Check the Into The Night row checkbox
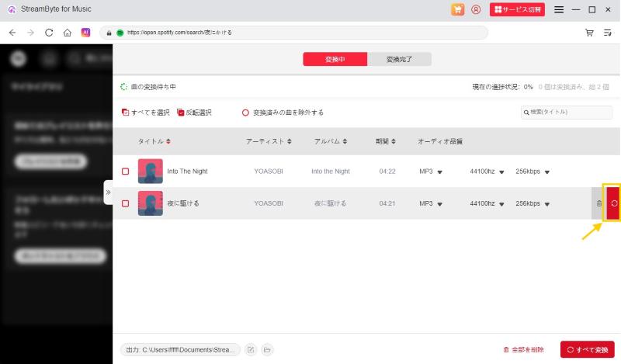This screenshot has height=364, width=621. coord(126,171)
